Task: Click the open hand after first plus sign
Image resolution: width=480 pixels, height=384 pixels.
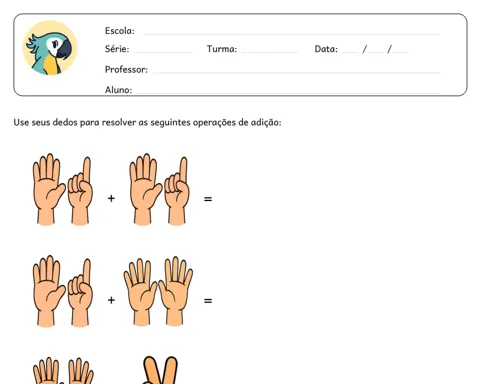Action: 145,189
